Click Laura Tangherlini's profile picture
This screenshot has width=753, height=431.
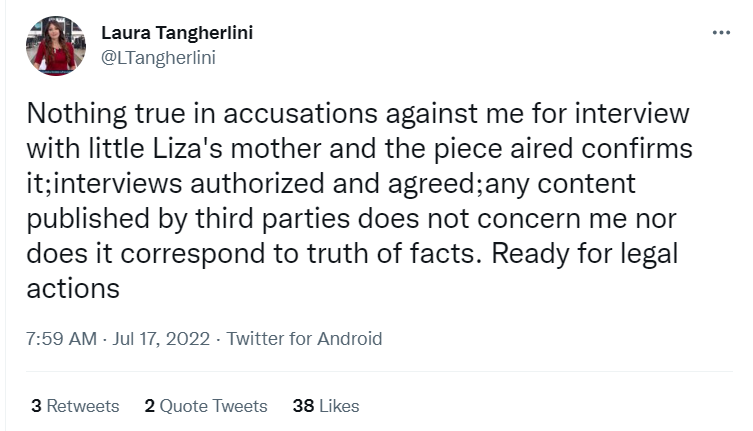click(x=57, y=45)
